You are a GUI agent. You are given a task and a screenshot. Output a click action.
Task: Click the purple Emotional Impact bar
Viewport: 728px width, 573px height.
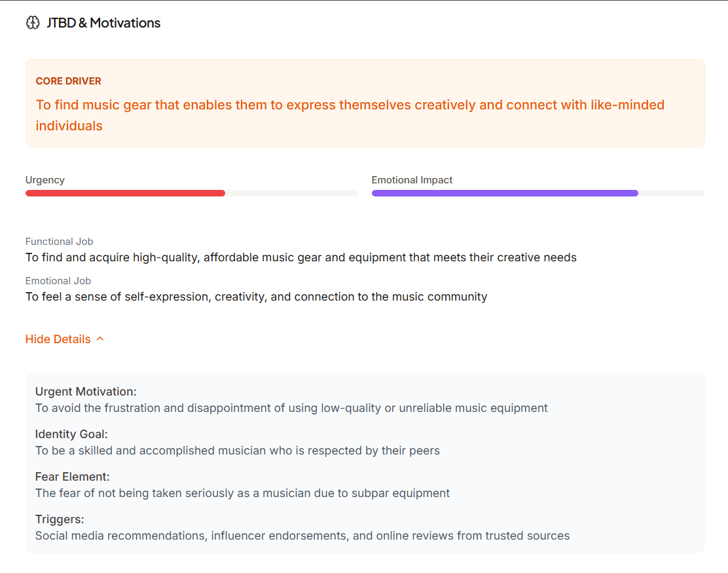(504, 193)
